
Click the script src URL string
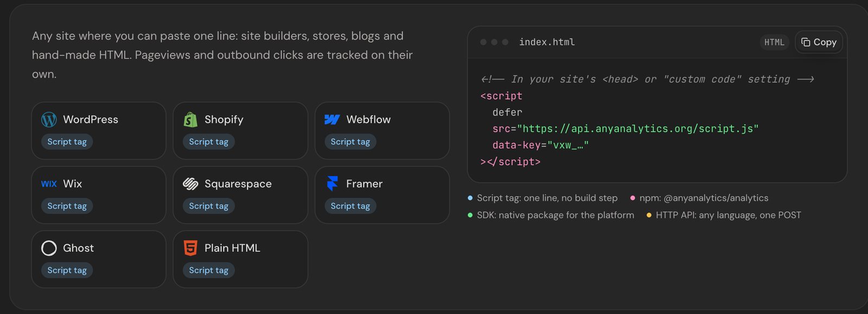click(637, 129)
